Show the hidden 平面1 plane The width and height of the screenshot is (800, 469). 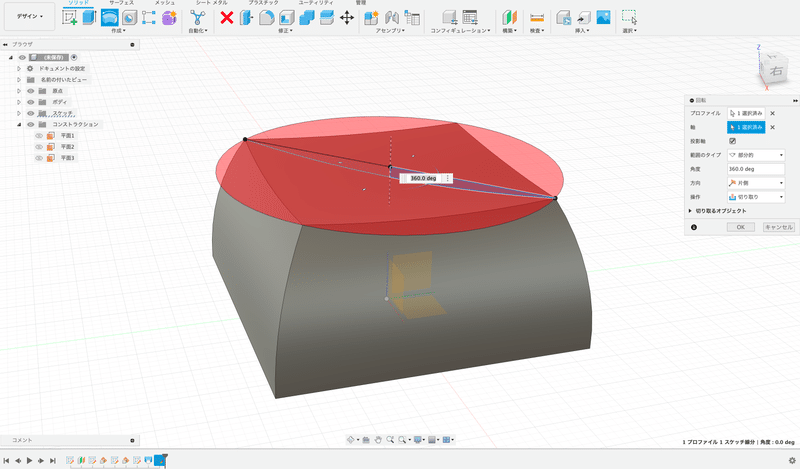[39, 136]
